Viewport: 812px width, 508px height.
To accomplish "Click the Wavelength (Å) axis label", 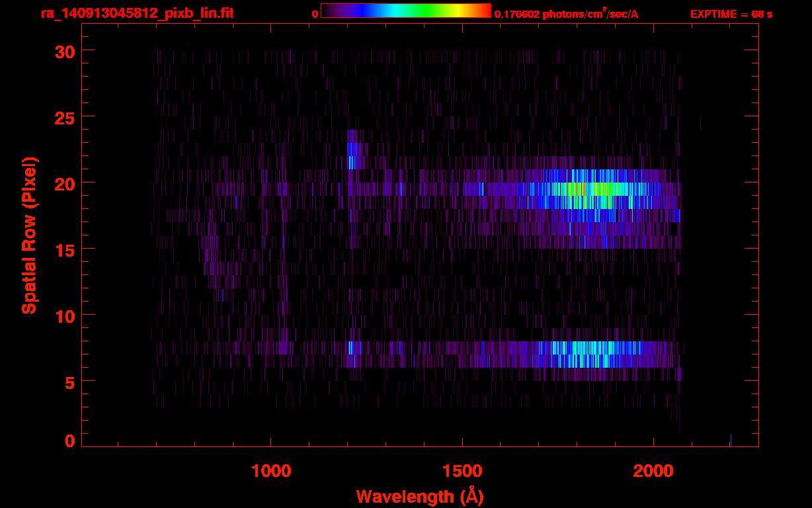I will point(420,496).
